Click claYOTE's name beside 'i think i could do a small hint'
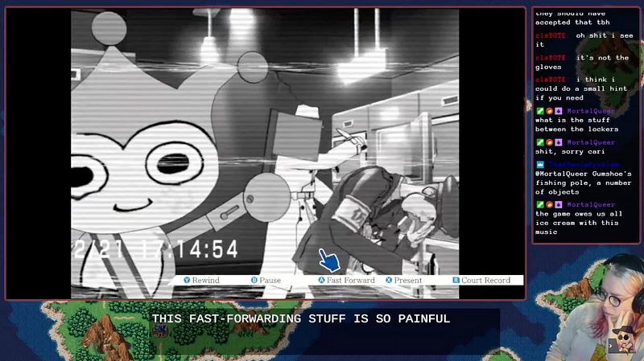 [551, 80]
